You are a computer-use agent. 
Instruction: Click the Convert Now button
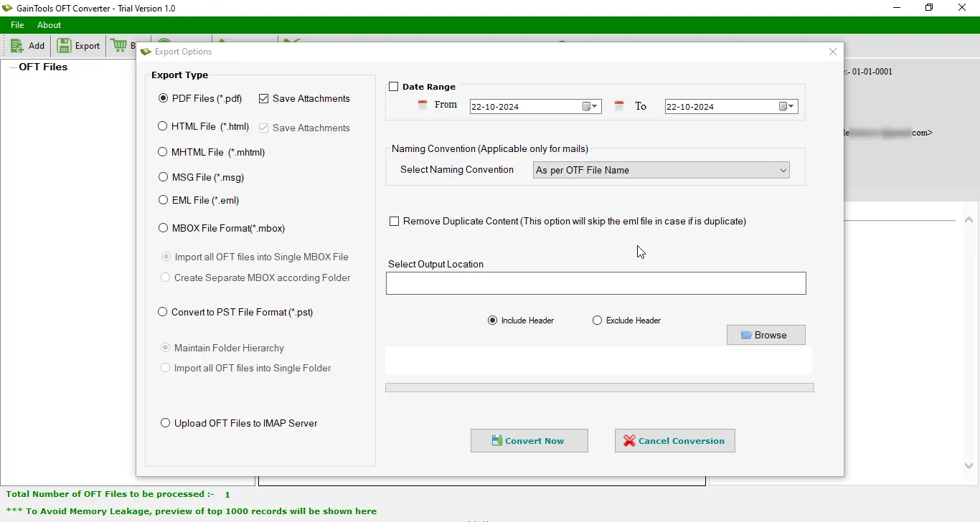coord(529,441)
